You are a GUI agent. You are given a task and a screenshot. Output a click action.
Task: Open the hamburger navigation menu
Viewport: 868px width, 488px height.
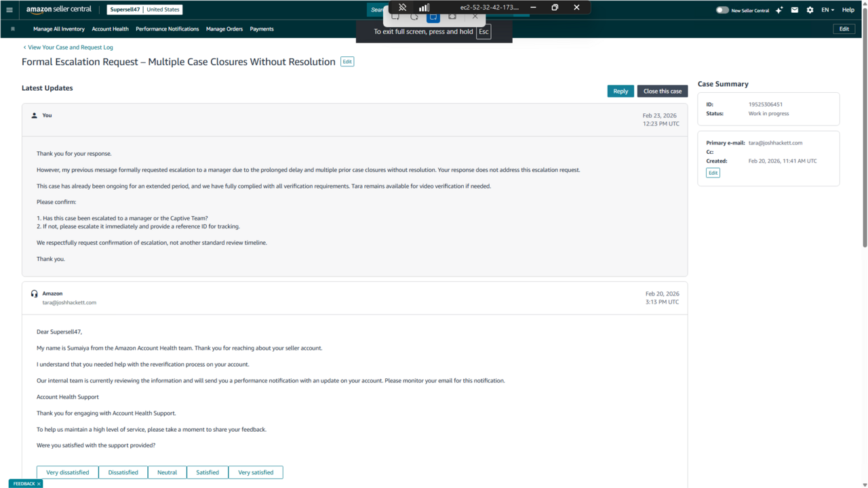9,10
